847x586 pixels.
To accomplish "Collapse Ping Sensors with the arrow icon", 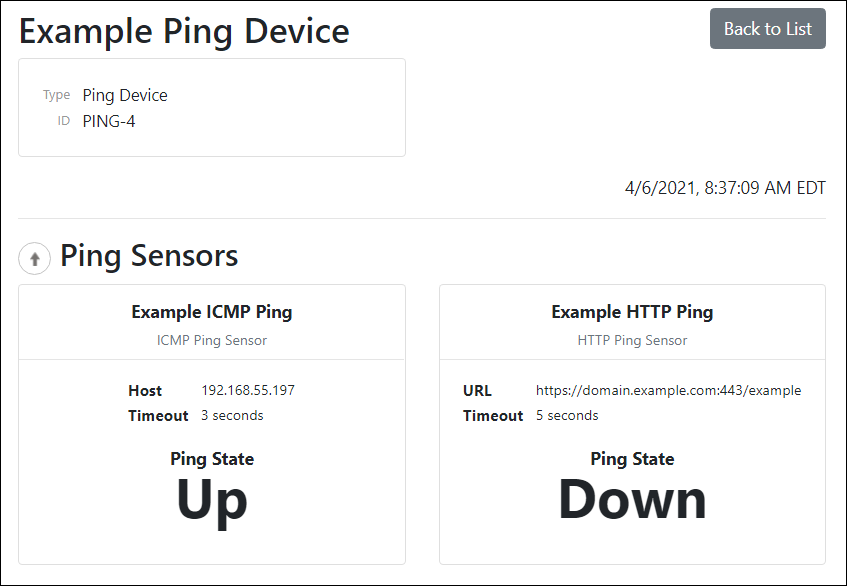I will coord(34,259).
